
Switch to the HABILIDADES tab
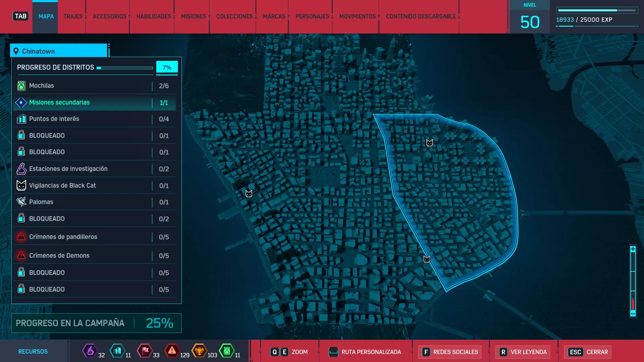154,16
